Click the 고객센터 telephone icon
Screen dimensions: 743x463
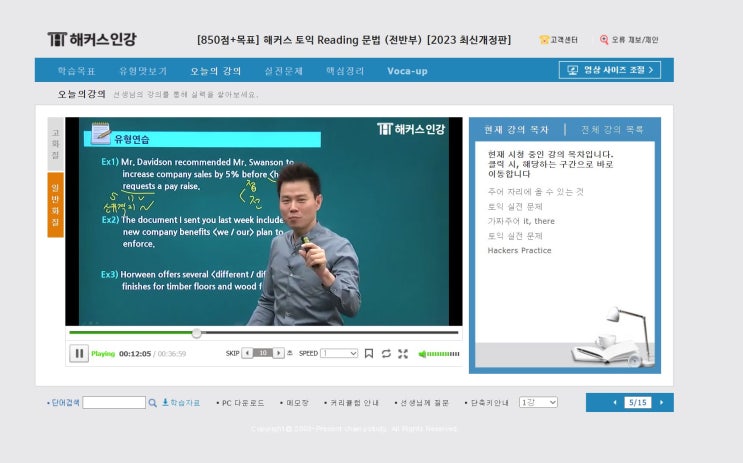coord(544,40)
